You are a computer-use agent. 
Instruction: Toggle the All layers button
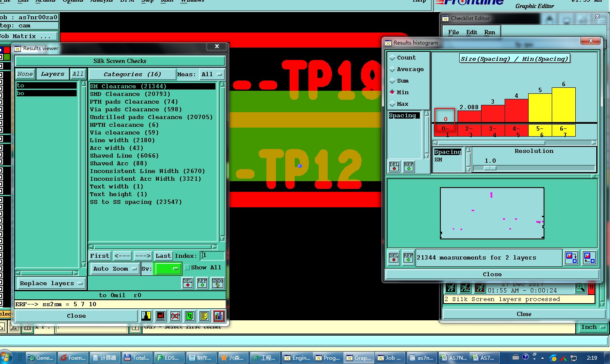[78, 74]
